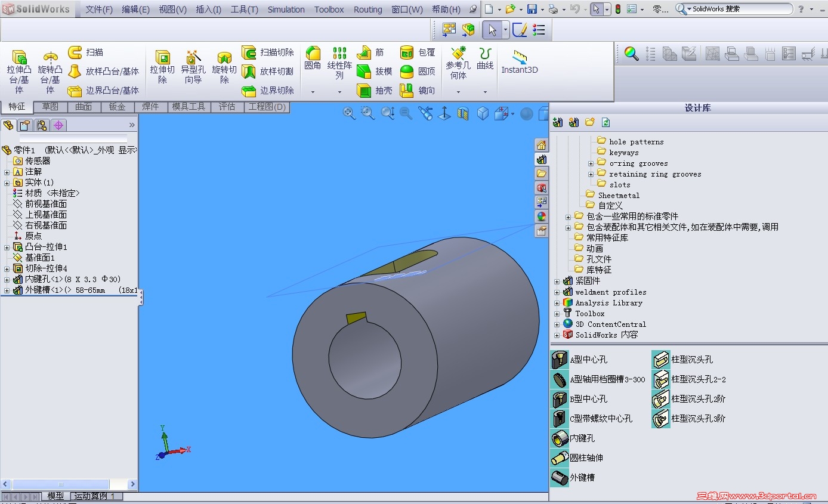828x504 pixels.
Task: Start the 线性阵列 linear pattern tool
Action: [x=339, y=63]
